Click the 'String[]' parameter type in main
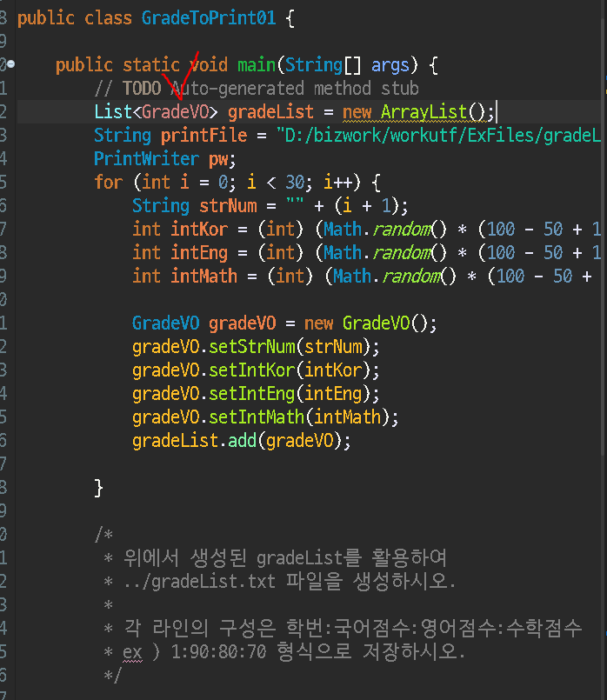 pos(323,65)
